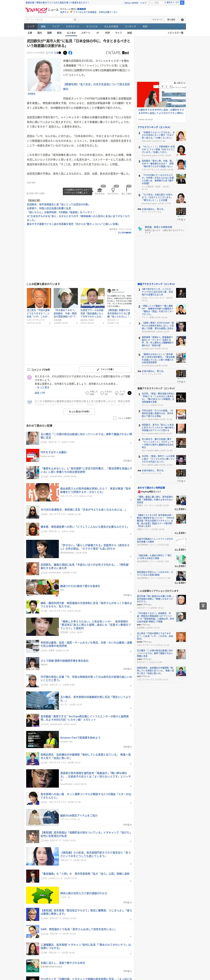Open さとう珠緒 理想の結婚相手像を実名告白
This screenshot has width=210, height=980.
[x=64, y=661]
